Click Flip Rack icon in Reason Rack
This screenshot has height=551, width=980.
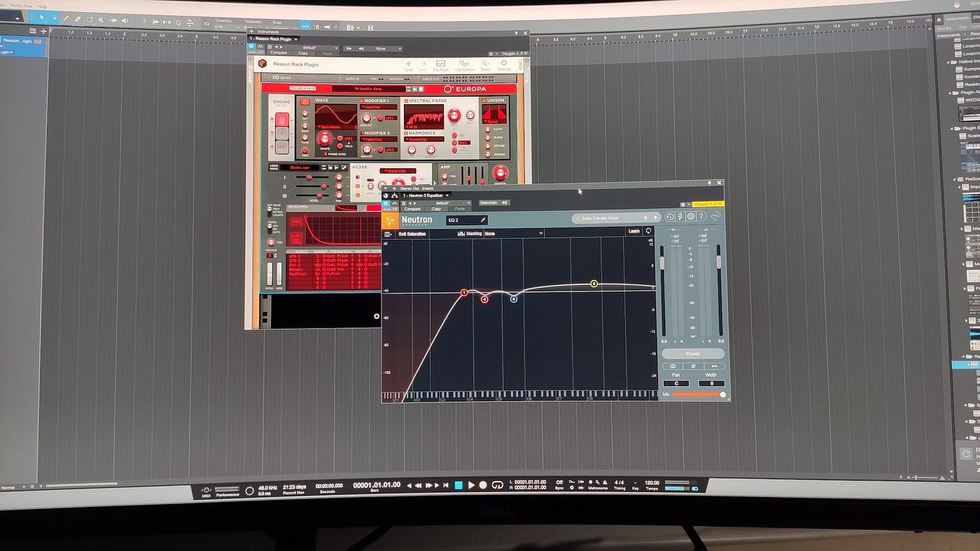coord(440,64)
